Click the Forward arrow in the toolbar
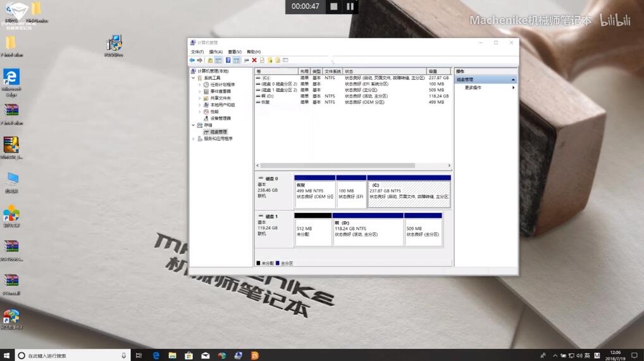Image resolution: width=644 pixels, height=361 pixels. 200,60
